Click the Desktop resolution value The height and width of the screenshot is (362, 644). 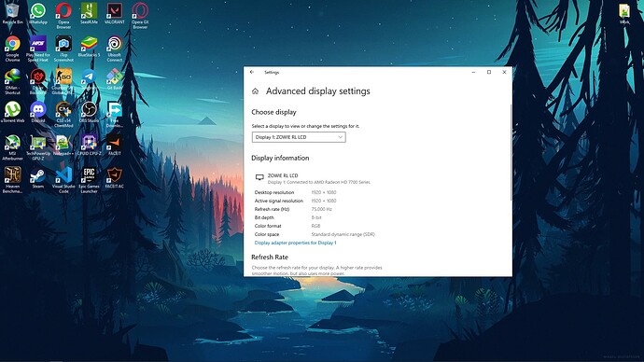(x=324, y=192)
